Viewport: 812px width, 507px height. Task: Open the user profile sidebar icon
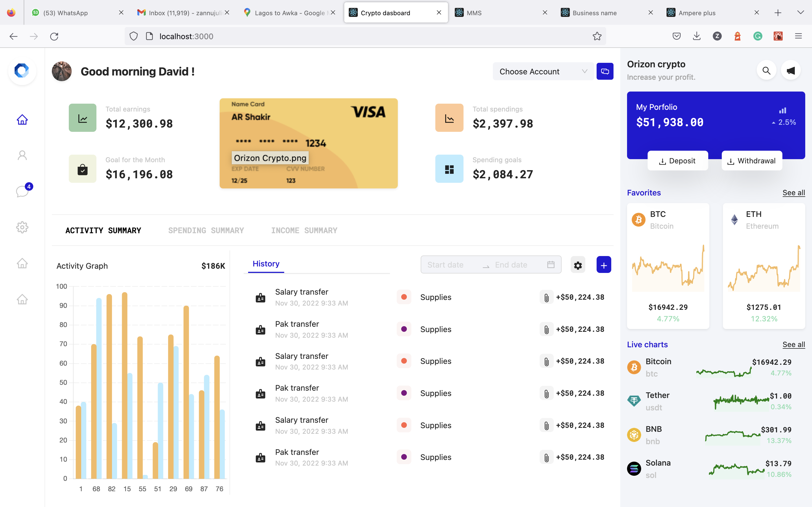tap(22, 155)
